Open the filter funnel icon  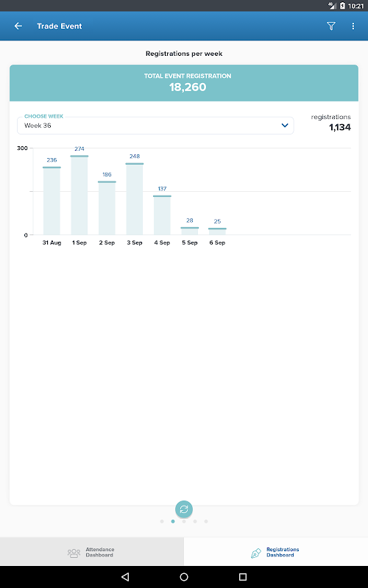coord(330,26)
